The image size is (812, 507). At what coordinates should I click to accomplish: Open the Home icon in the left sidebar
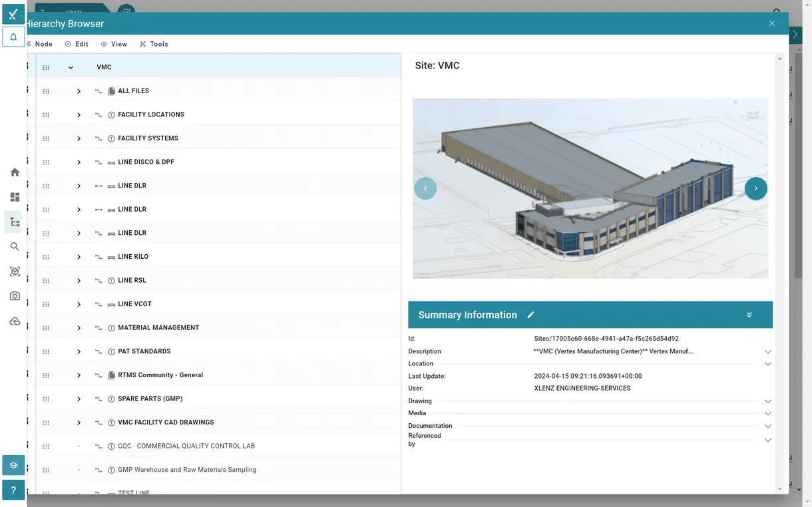[x=15, y=172]
